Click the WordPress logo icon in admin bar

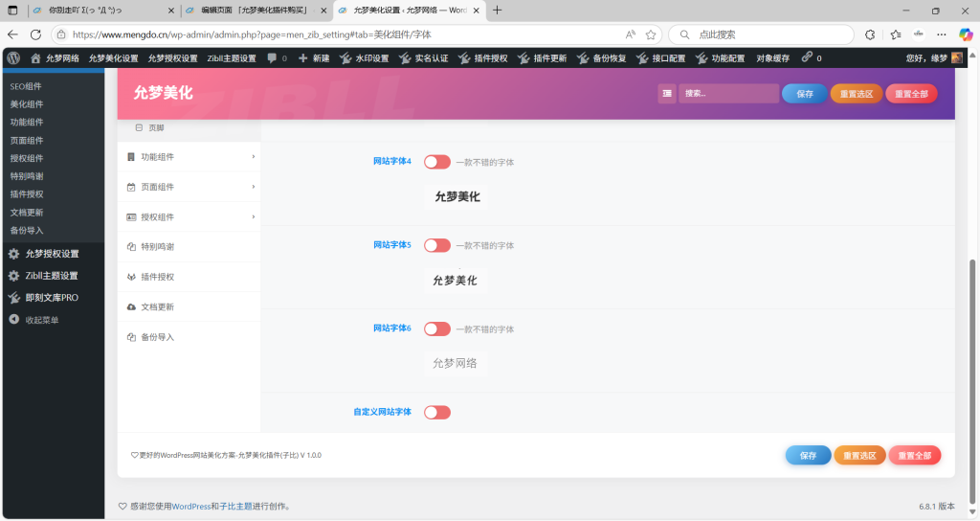[x=13, y=58]
